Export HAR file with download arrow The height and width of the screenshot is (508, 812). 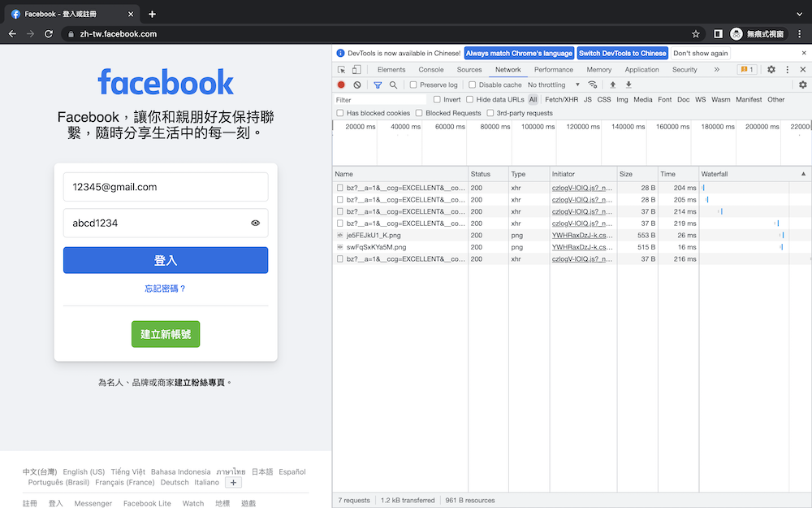(x=628, y=85)
